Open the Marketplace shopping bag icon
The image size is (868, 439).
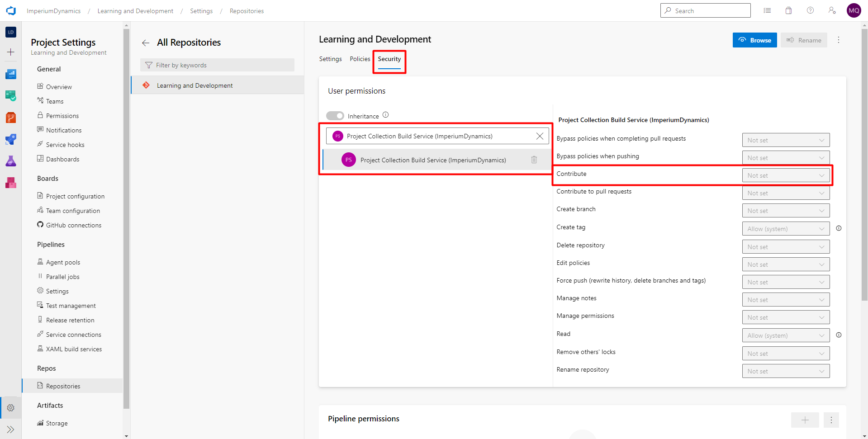click(x=789, y=10)
